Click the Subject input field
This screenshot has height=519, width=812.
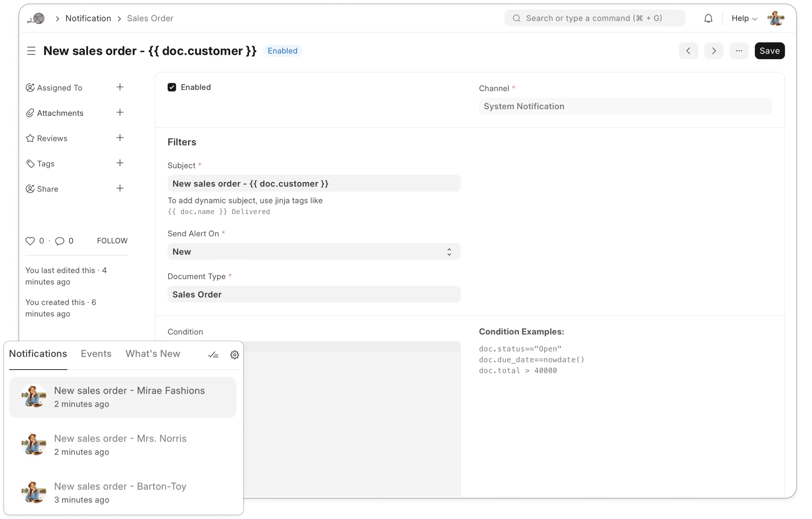[x=314, y=183]
